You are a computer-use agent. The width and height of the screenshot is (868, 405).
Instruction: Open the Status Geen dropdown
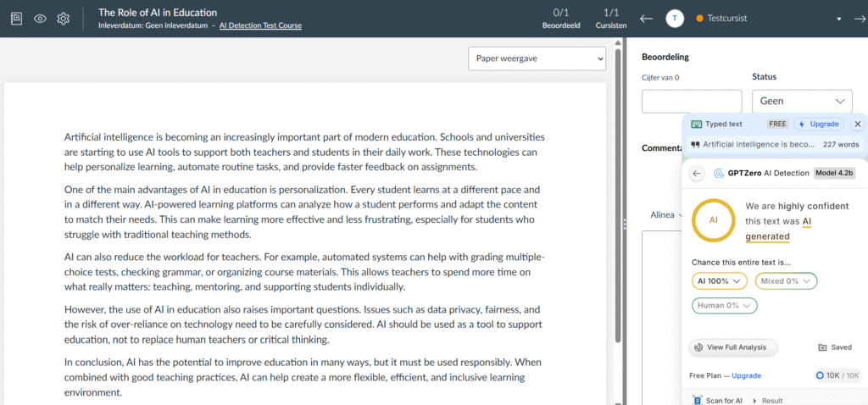click(x=802, y=102)
